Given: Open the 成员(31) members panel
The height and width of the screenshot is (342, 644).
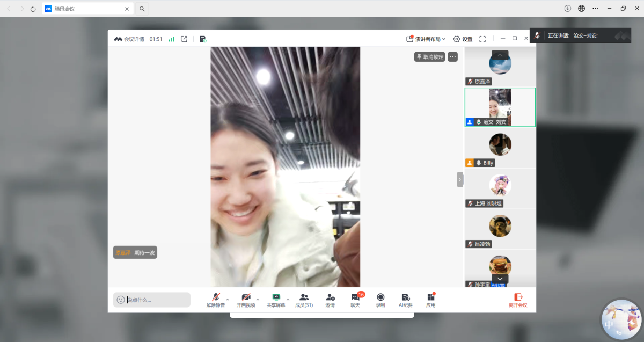Looking at the screenshot, I should [x=304, y=300].
